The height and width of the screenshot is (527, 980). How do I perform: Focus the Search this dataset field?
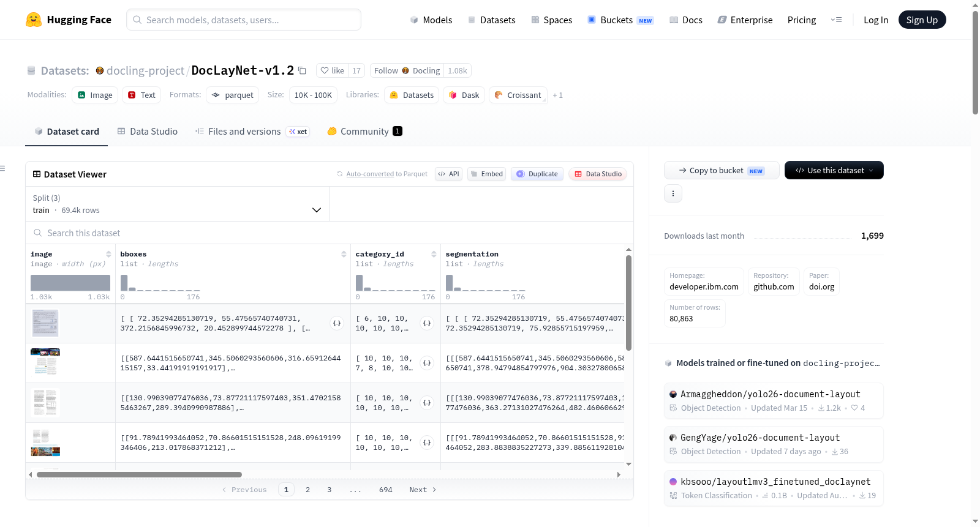[330, 233]
